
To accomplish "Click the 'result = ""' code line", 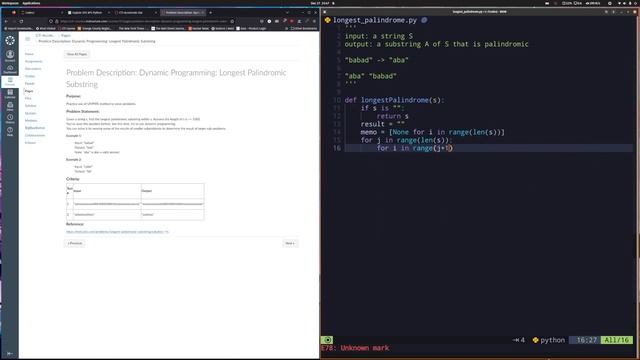I will point(382,124).
